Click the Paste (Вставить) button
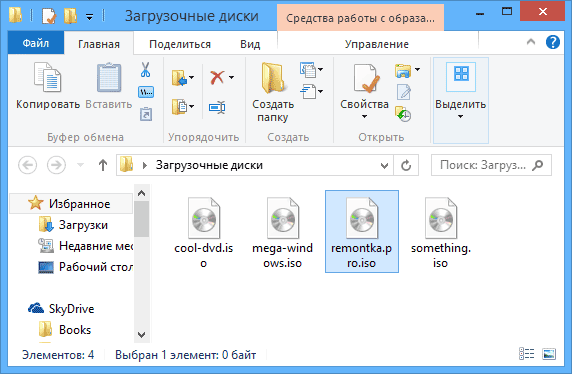572x374 pixels. 109,86
